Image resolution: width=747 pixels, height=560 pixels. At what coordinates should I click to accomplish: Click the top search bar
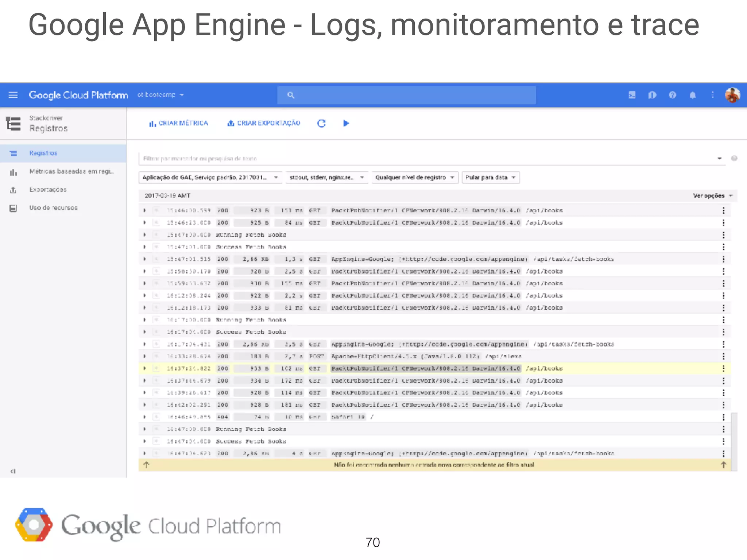point(406,95)
